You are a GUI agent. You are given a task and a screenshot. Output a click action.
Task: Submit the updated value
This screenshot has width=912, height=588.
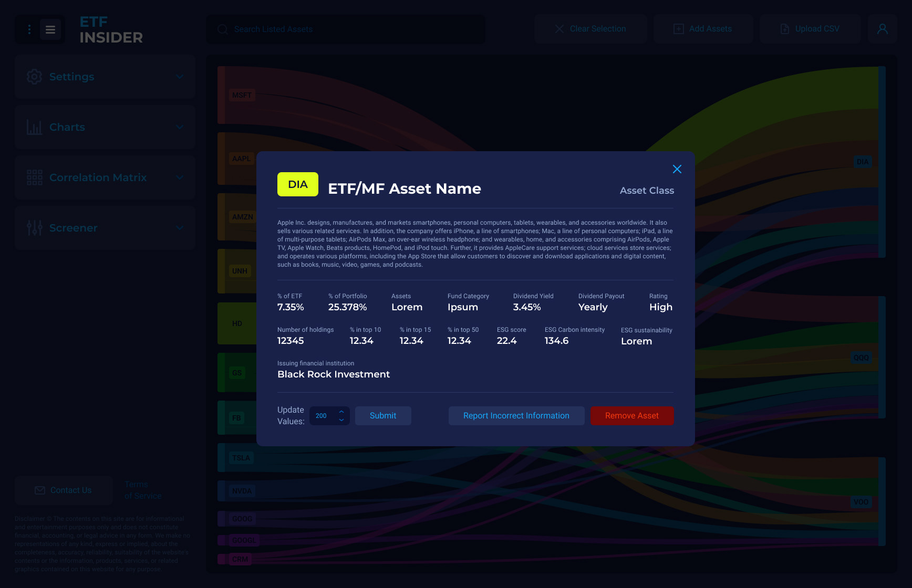point(383,416)
